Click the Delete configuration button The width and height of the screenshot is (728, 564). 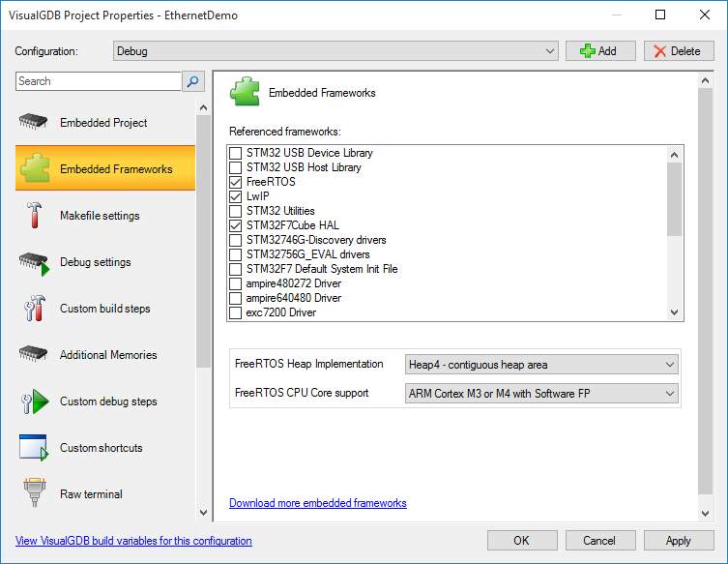(x=679, y=51)
